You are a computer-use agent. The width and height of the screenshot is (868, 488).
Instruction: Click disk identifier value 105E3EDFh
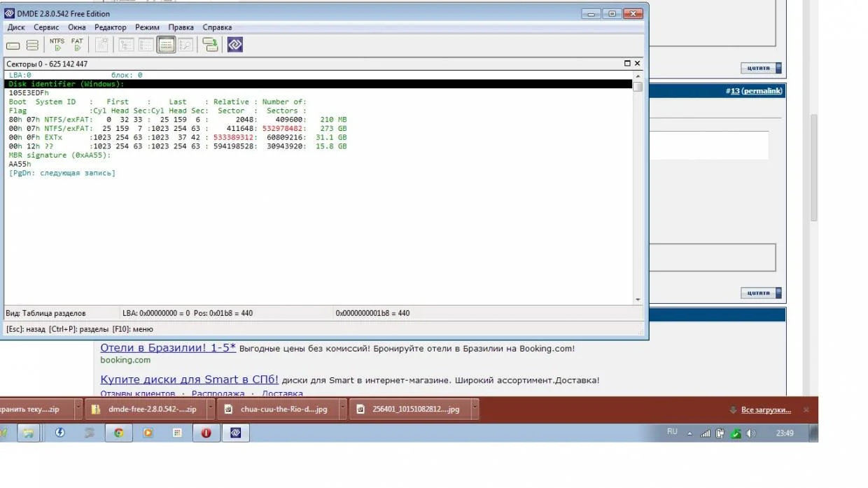pyautogui.click(x=29, y=93)
